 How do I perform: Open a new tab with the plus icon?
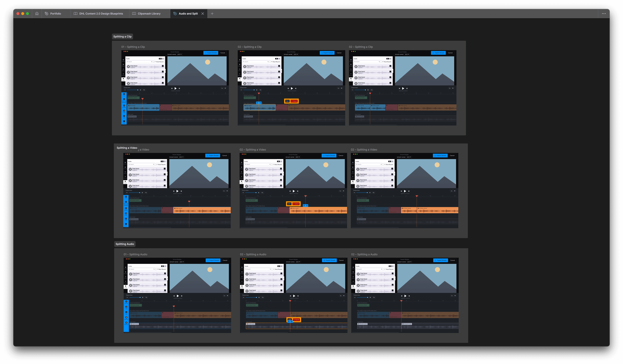[212, 14]
